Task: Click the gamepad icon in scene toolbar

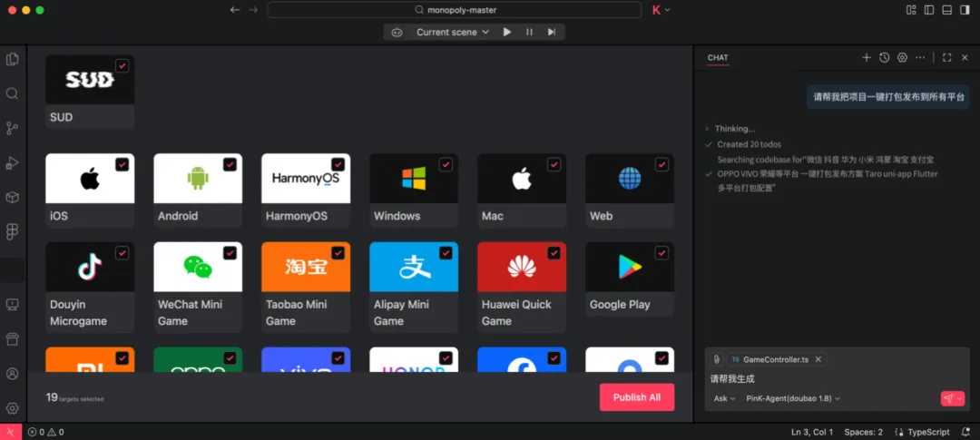Action: 397,32
